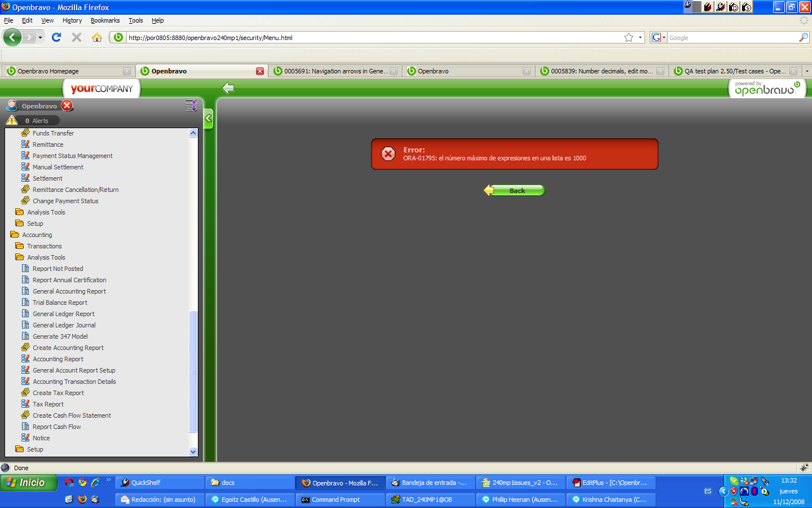Switch to the 0005691 Navigation arrows tab
The width and height of the screenshot is (812, 508).
tap(336, 71)
